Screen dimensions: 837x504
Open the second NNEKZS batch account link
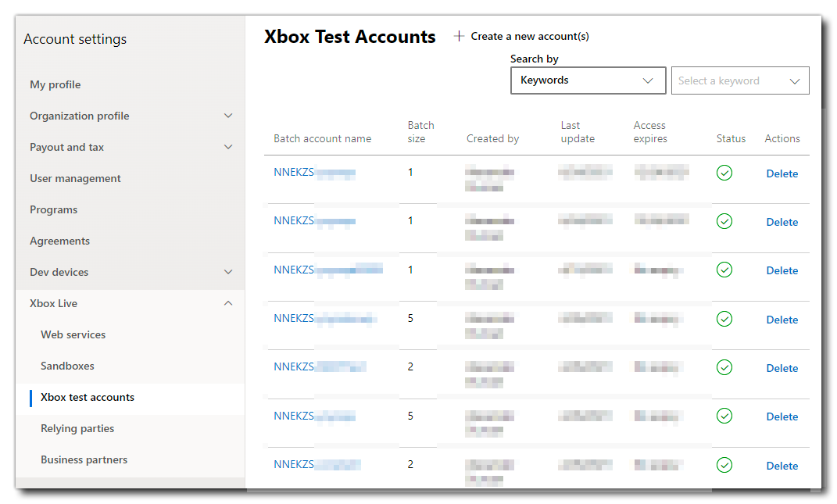(314, 221)
